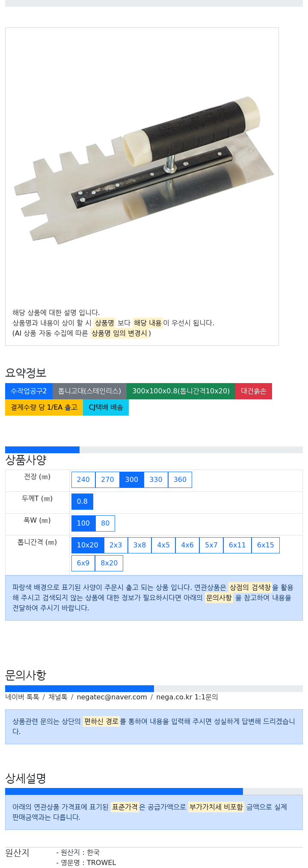Select tooth spacing 8x20
The image size is (308, 868).
(109, 563)
